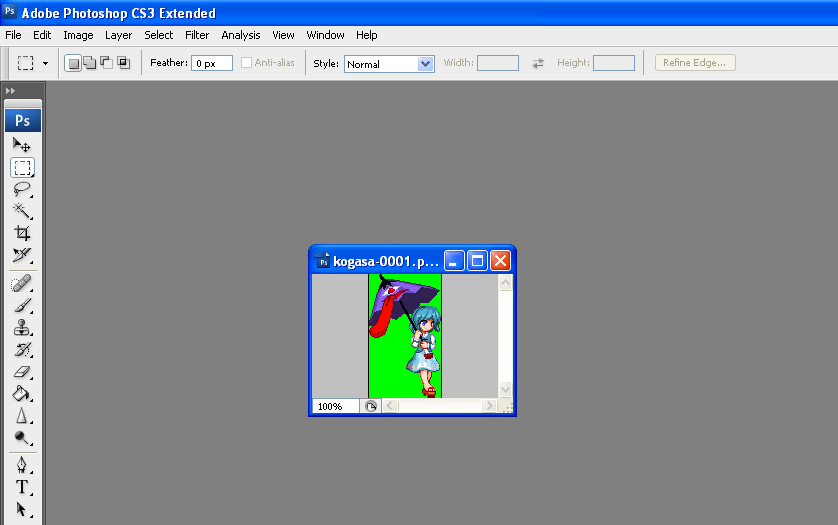Image resolution: width=838 pixels, height=525 pixels.
Task: Select the Slice tool
Action: point(22,255)
